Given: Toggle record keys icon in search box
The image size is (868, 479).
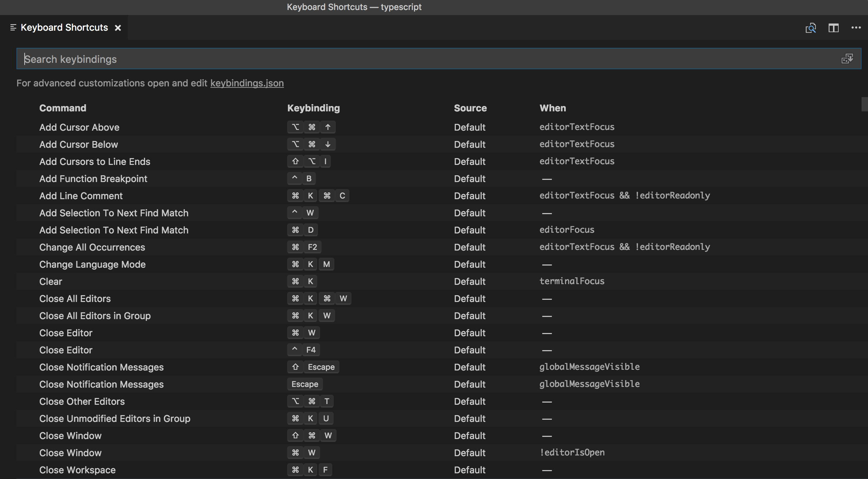Looking at the screenshot, I should [x=847, y=59].
